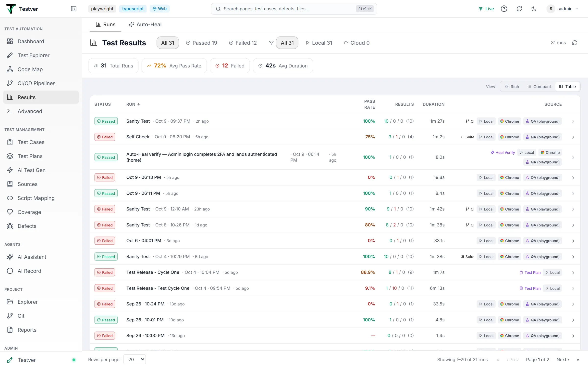The height and width of the screenshot is (368, 588).
Task: Filter by Passed 19 runs
Action: pyautogui.click(x=201, y=43)
